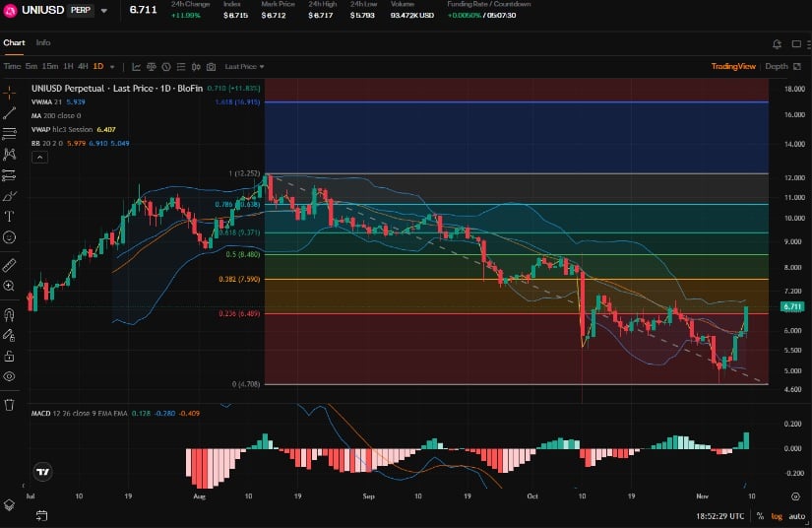Collapse the indicator legend chevron
Image resolution: width=812 pixels, height=528 pixels.
[39, 157]
